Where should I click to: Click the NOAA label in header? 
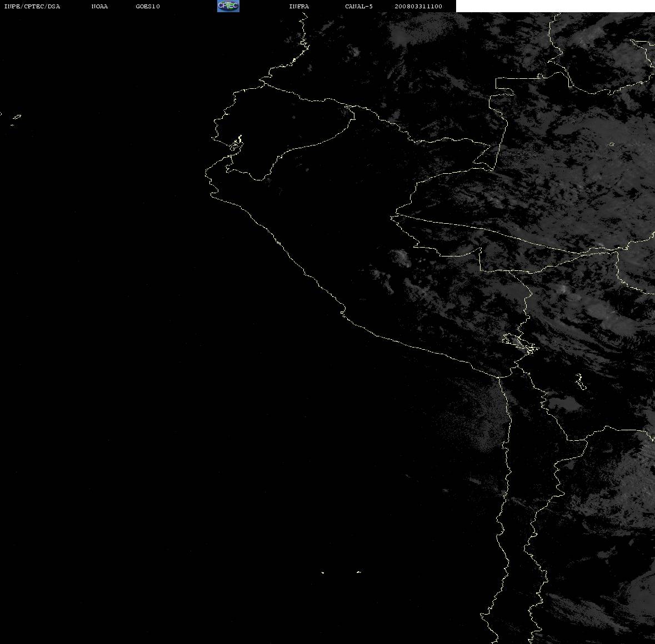coord(99,6)
